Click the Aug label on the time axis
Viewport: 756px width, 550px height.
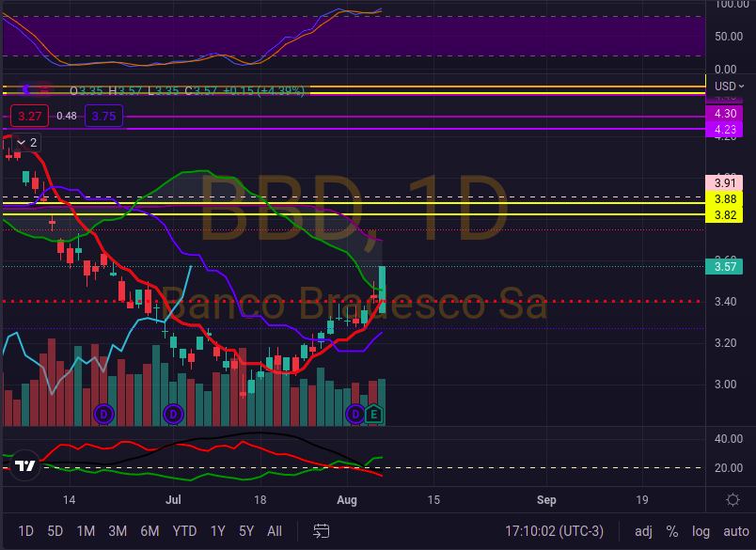click(x=347, y=500)
